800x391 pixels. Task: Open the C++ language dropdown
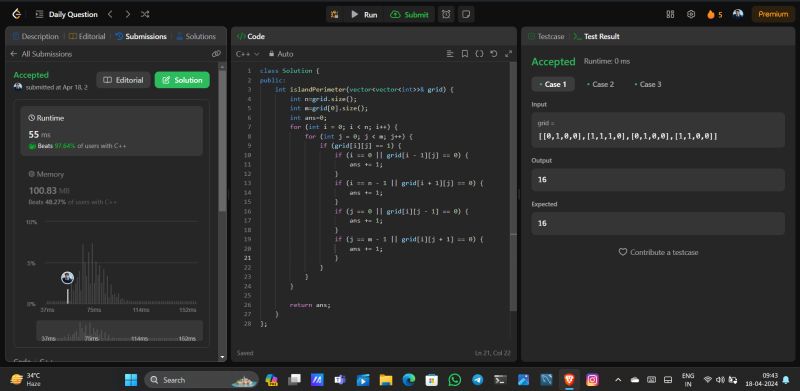(247, 54)
